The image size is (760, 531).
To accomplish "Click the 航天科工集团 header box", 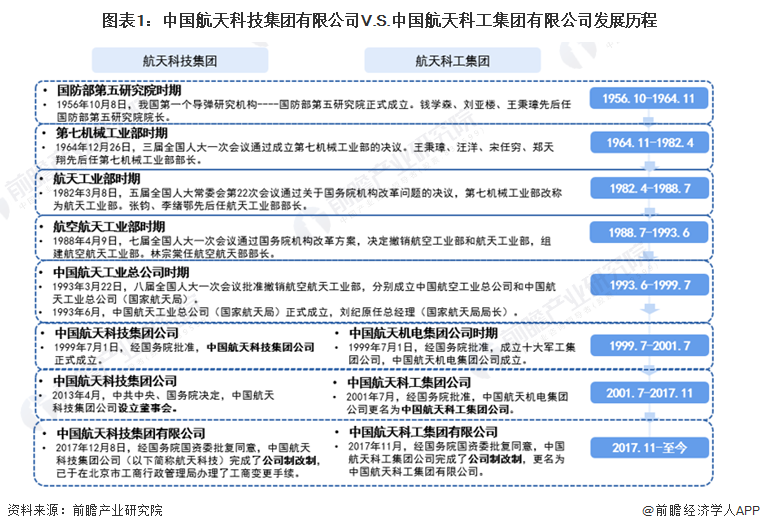I will [x=452, y=61].
